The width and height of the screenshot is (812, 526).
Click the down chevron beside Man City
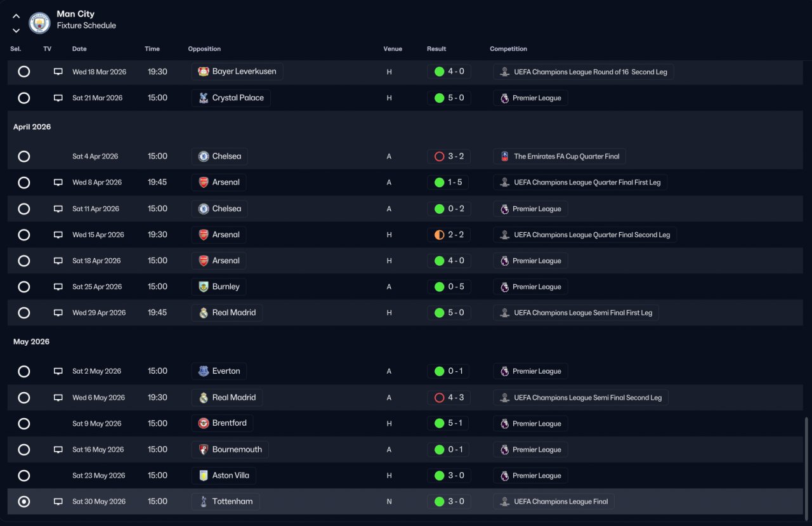(x=16, y=30)
